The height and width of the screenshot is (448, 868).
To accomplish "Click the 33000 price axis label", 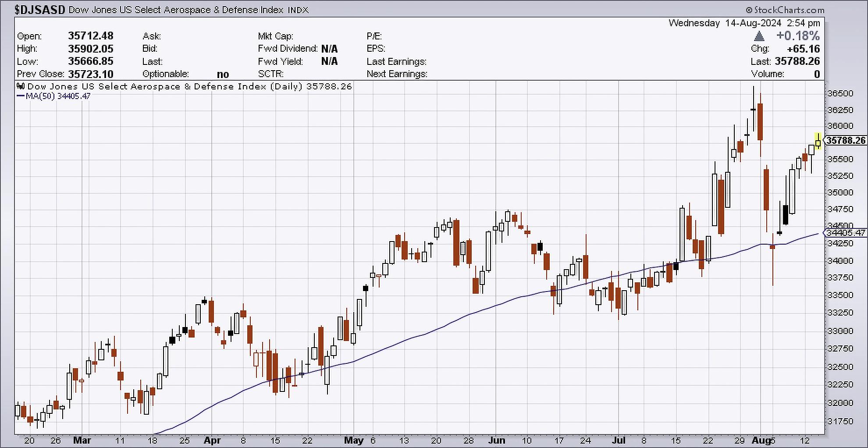I will click(840, 331).
